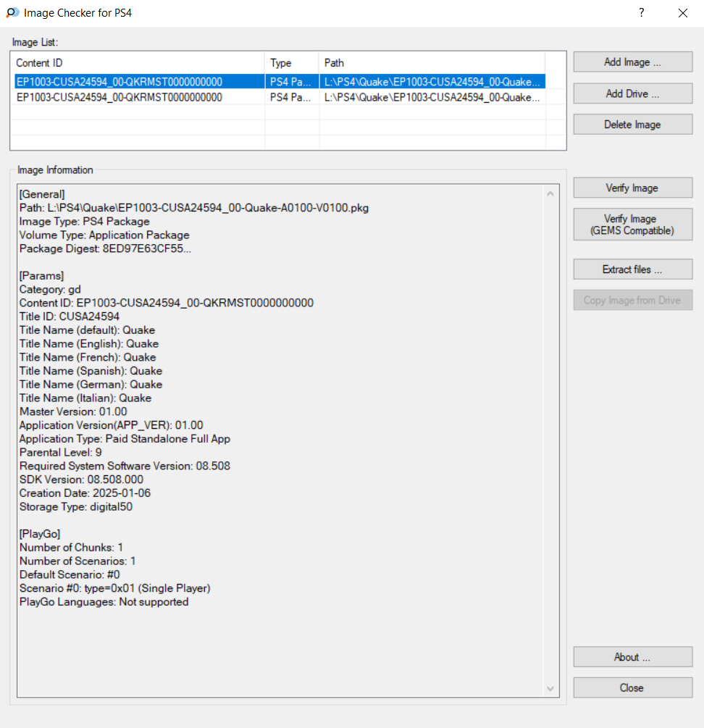This screenshot has height=728, width=704.
Task: Click the Add Image button
Action: (632, 62)
